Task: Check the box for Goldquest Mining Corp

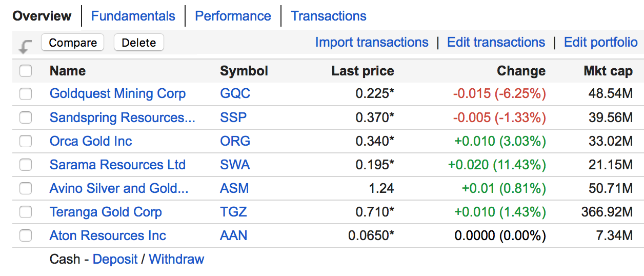Action: tap(26, 94)
